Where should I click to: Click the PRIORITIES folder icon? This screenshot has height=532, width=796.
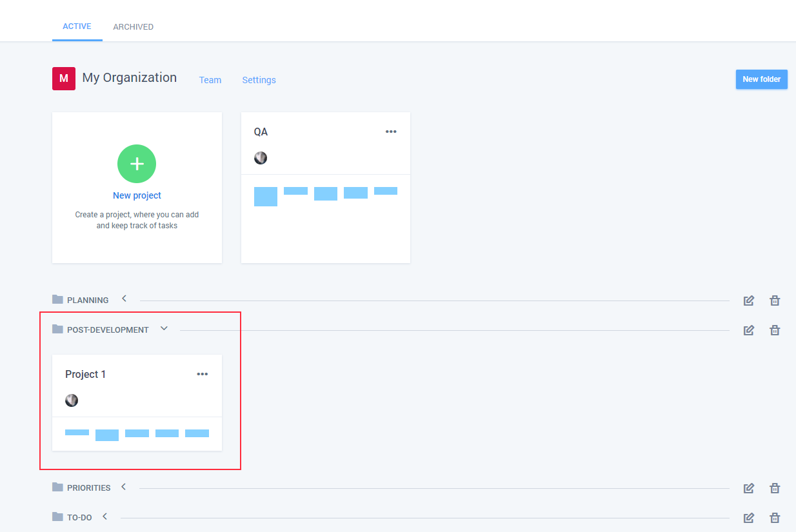(58, 487)
